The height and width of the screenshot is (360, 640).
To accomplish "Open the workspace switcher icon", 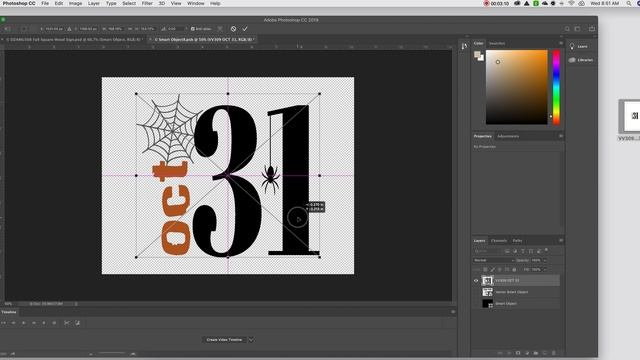I will point(577,29).
